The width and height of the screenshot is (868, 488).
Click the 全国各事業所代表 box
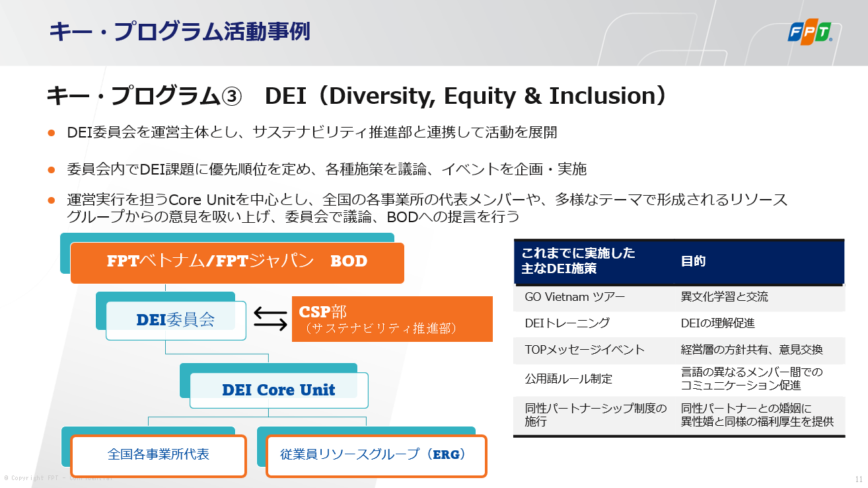pyautogui.click(x=158, y=456)
